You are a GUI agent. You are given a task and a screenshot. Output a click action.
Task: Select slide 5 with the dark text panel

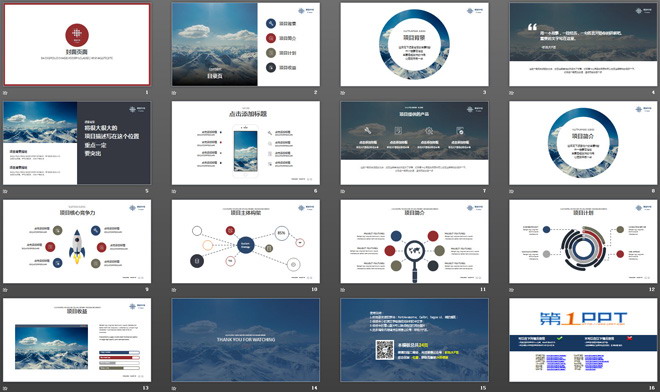click(77, 143)
